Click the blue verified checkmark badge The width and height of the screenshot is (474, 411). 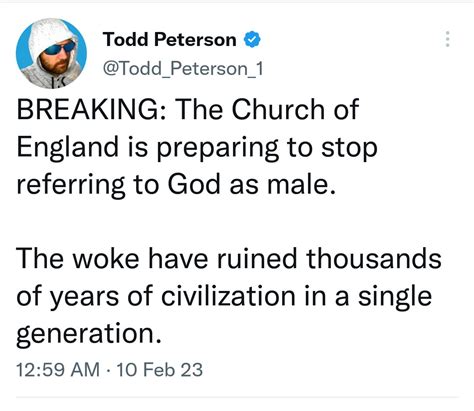point(252,39)
